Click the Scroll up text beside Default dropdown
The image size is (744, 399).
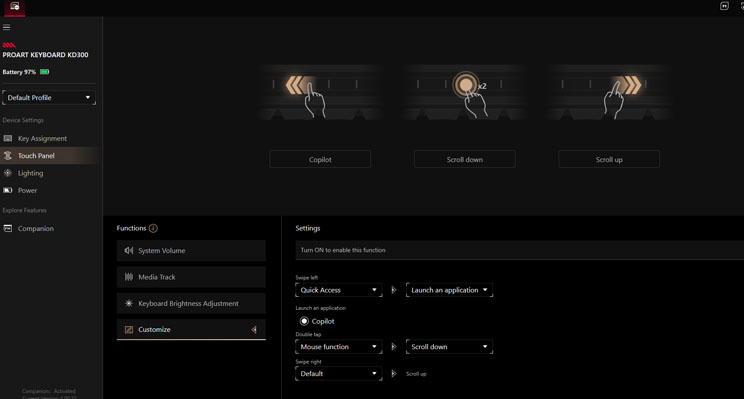point(416,374)
